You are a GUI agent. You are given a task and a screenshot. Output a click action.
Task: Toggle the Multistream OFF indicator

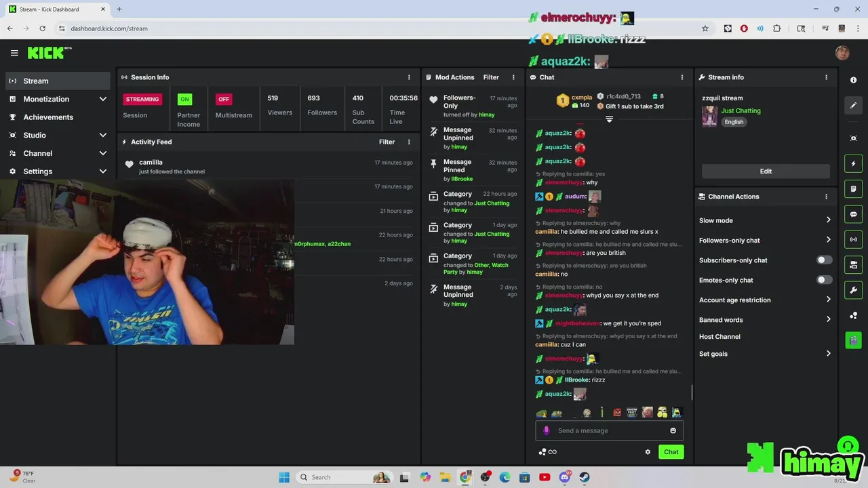tap(224, 99)
